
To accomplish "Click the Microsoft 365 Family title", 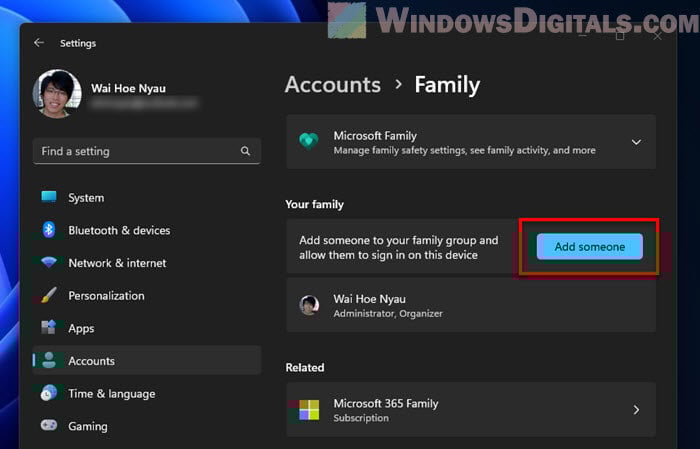I will pyautogui.click(x=386, y=403).
